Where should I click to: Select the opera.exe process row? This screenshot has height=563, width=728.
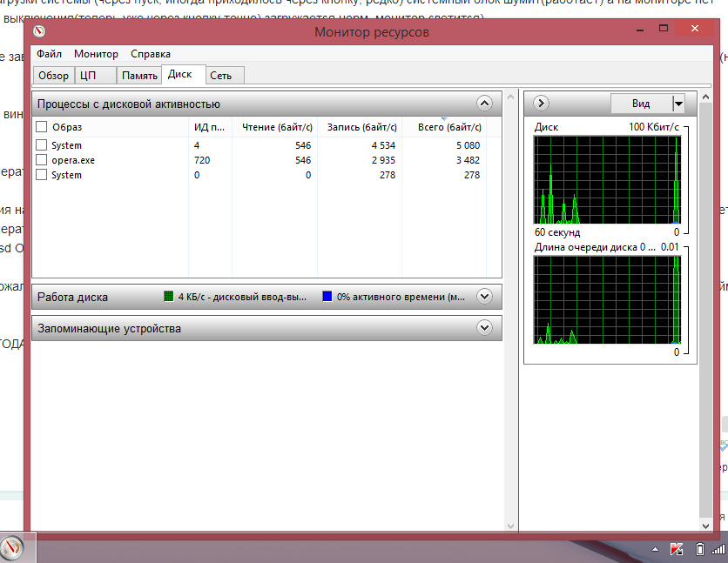click(x=266, y=160)
